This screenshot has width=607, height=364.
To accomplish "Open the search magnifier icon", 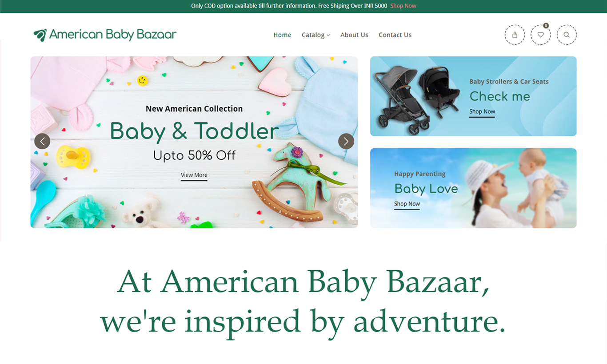I will click(567, 35).
